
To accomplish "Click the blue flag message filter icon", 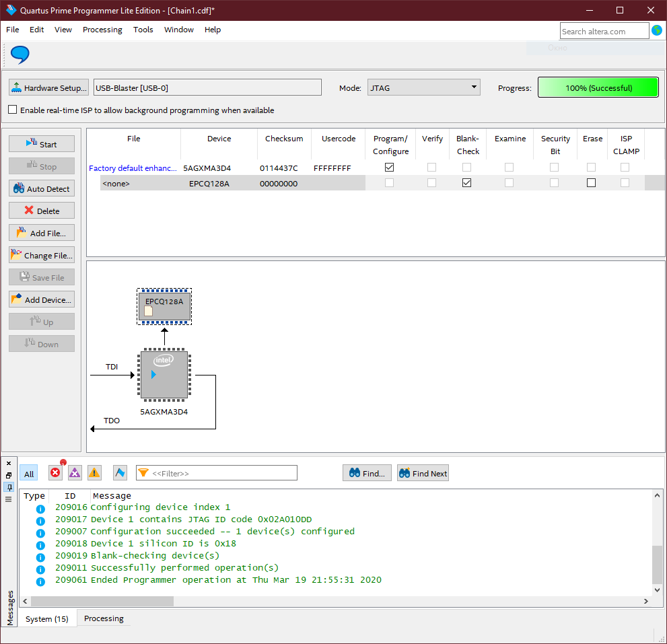I will (120, 472).
